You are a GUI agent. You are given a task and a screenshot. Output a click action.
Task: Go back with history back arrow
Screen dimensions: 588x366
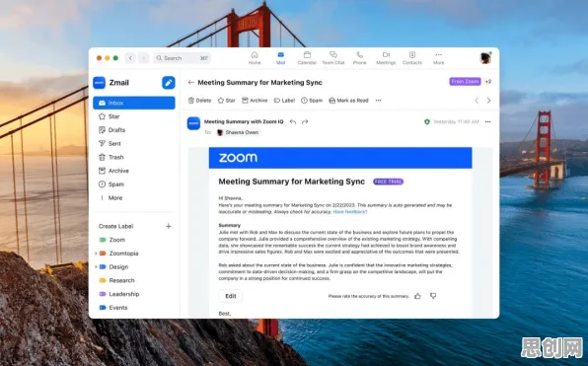[x=130, y=58]
